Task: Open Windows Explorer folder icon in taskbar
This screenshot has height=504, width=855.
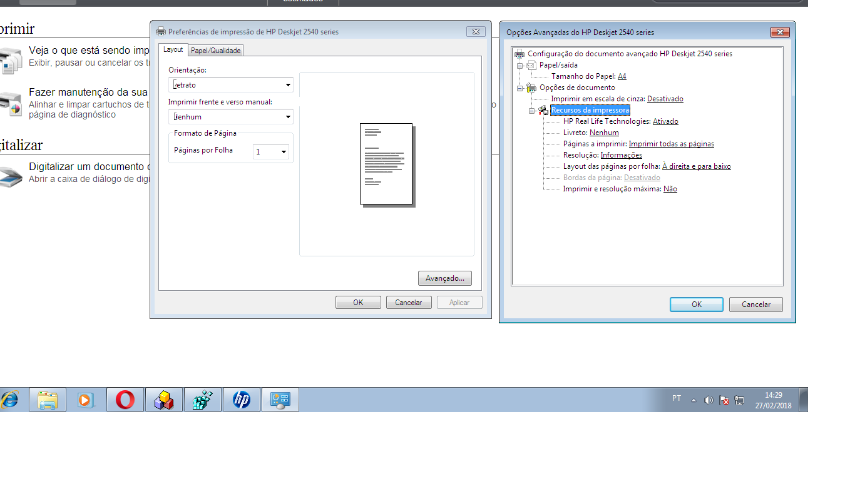Action: pyautogui.click(x=48, y=400)
